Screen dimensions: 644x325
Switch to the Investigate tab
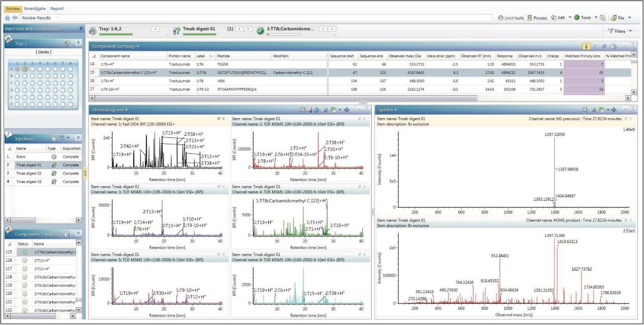[34, 8]
